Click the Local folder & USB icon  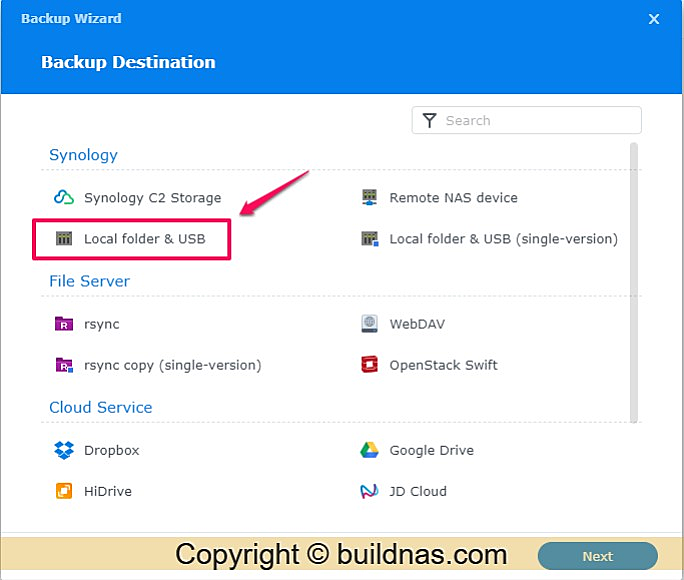pyautogui.click(x=64, y=239)
